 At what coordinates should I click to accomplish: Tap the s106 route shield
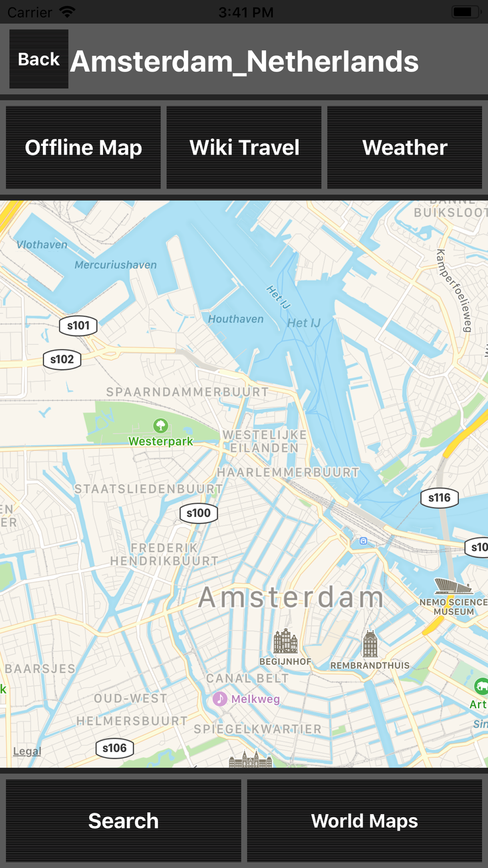click(115, 748)
